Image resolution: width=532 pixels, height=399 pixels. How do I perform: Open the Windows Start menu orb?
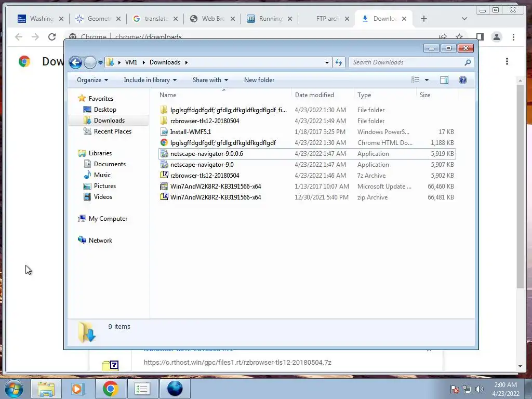pos(14,389)
